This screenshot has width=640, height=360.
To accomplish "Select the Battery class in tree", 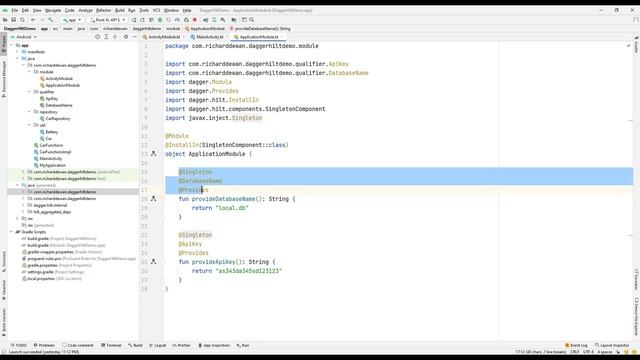I will (x=51, y=132).
